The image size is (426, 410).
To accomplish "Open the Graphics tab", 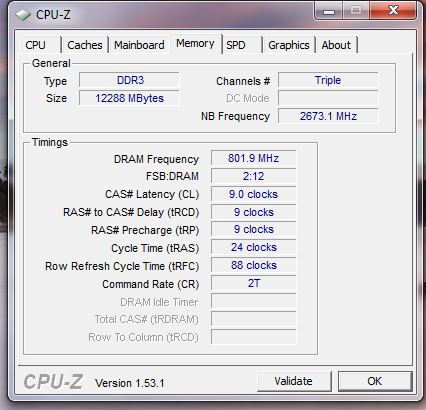I will (289, 45).
